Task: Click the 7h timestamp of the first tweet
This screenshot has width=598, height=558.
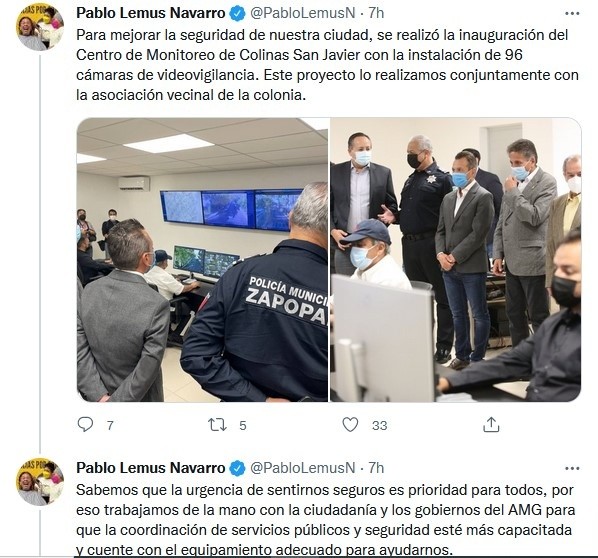Action: 376,13
